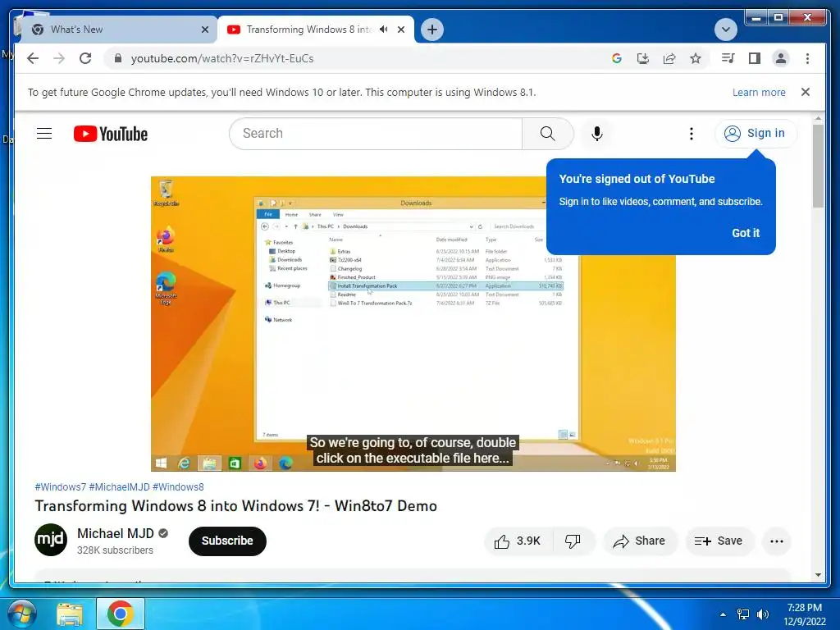Open the media controls toolbar icon
This screenshot has height=630, width=840.
(x=728, y=58)
